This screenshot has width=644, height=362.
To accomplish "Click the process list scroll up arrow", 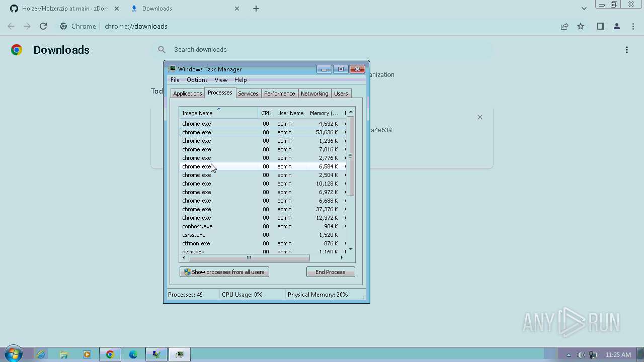I will click(x=351, y=112).
